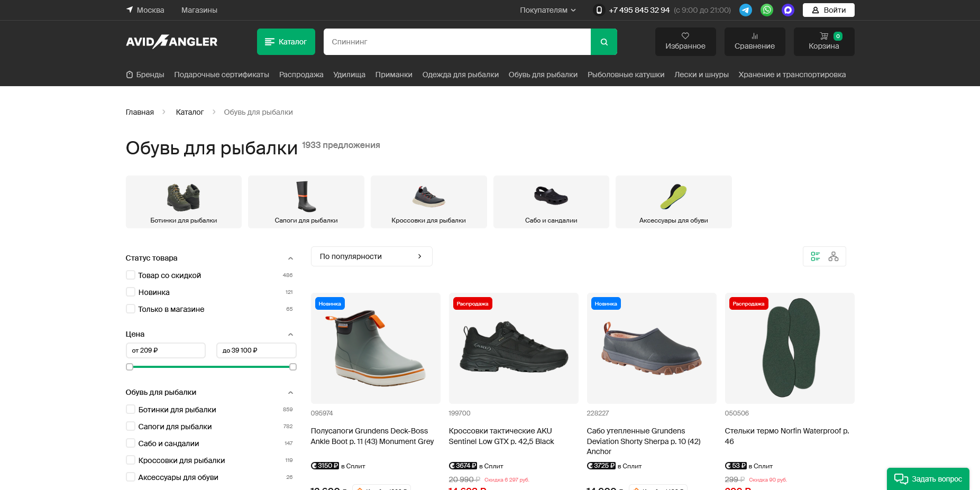
Task: Open Сабо и сандалии category tile
Action: tap(551, 202)
